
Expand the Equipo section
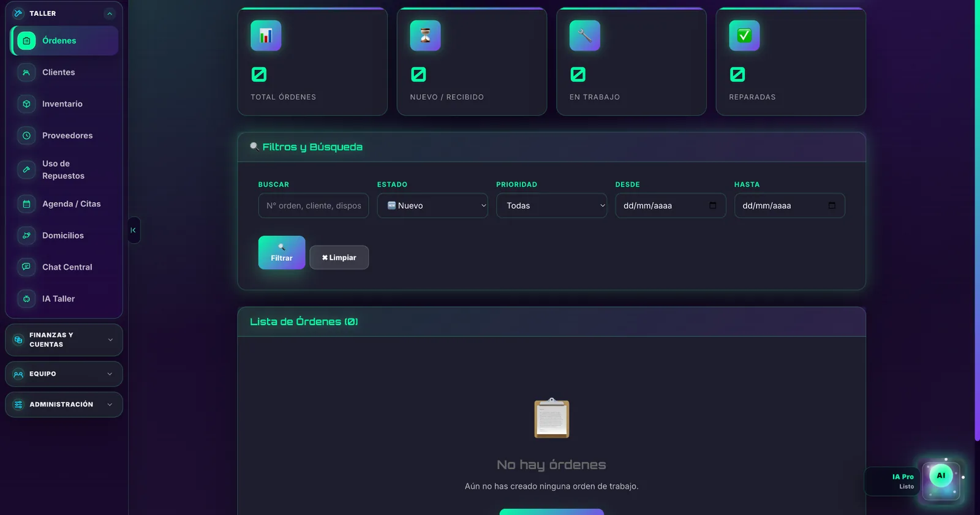point(64,374)
